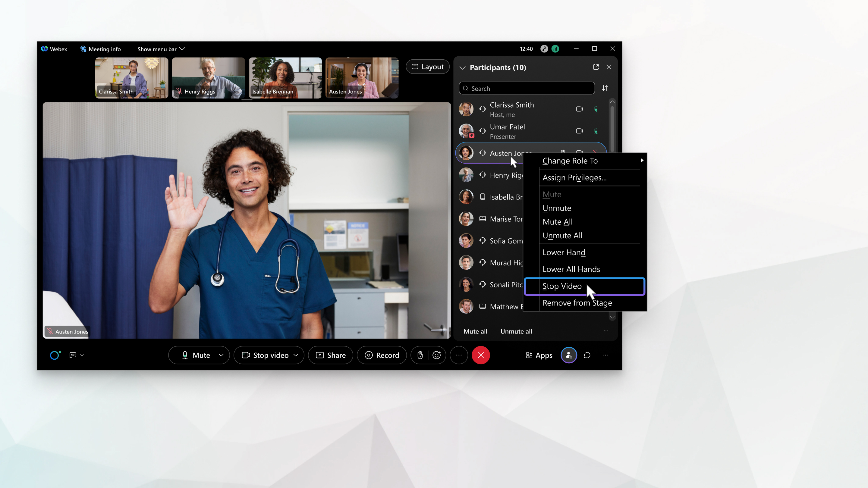Toggle mute for Austen Jones

point(596,152)
